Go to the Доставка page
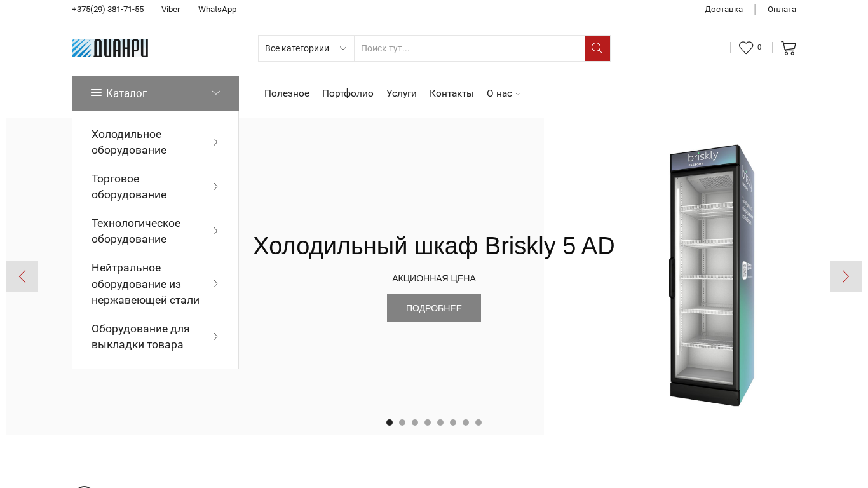The image size is (868, 488). click(x=724, y=10)
